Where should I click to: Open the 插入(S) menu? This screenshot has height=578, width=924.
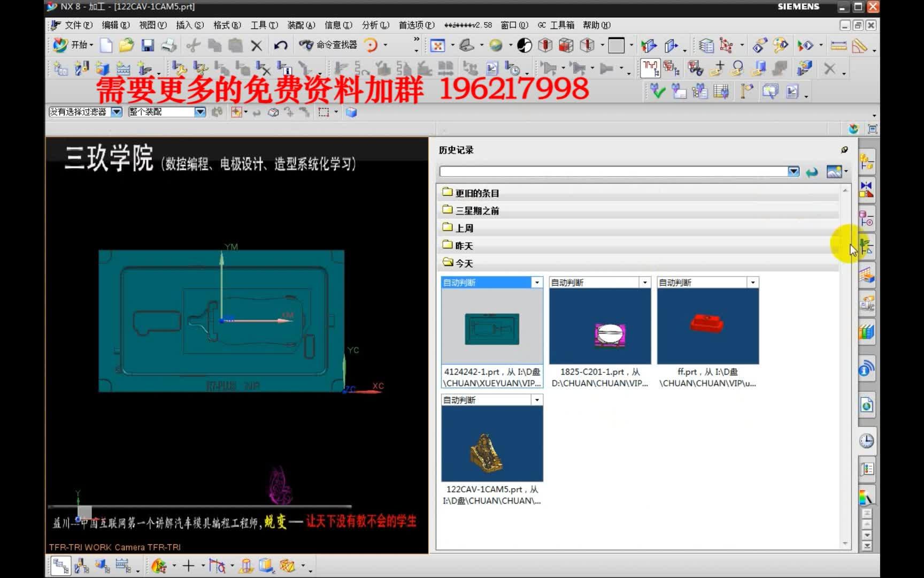click(x=190, y=25)
